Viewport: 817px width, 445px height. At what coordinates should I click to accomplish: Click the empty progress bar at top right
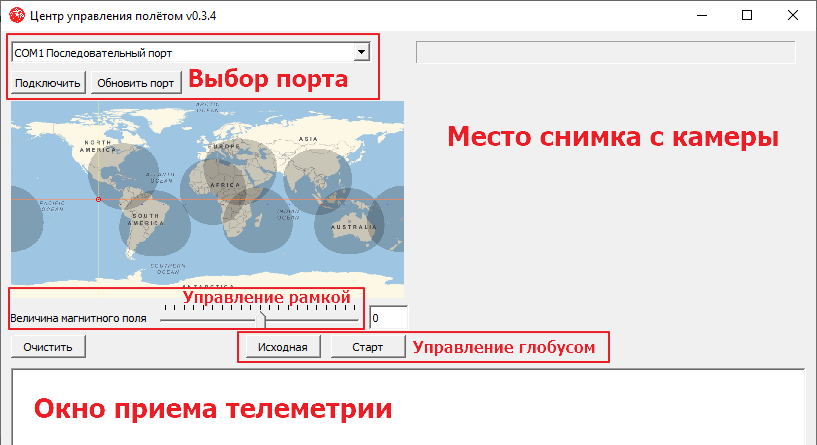point(605,52)
